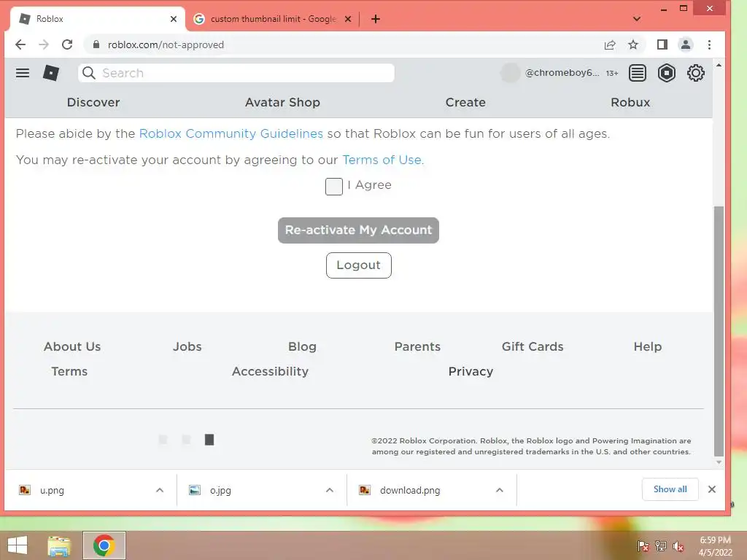This screenshot has width=747, height=560.
Task: Open the Roblox Community Guidelines link
Action: (231, 134)
